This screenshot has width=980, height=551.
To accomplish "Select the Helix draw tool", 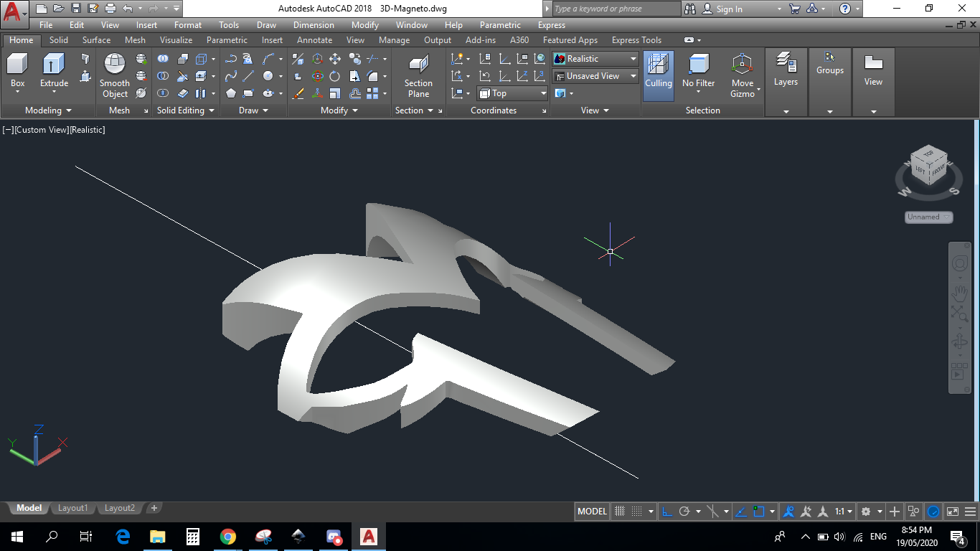I will (248, 59).
